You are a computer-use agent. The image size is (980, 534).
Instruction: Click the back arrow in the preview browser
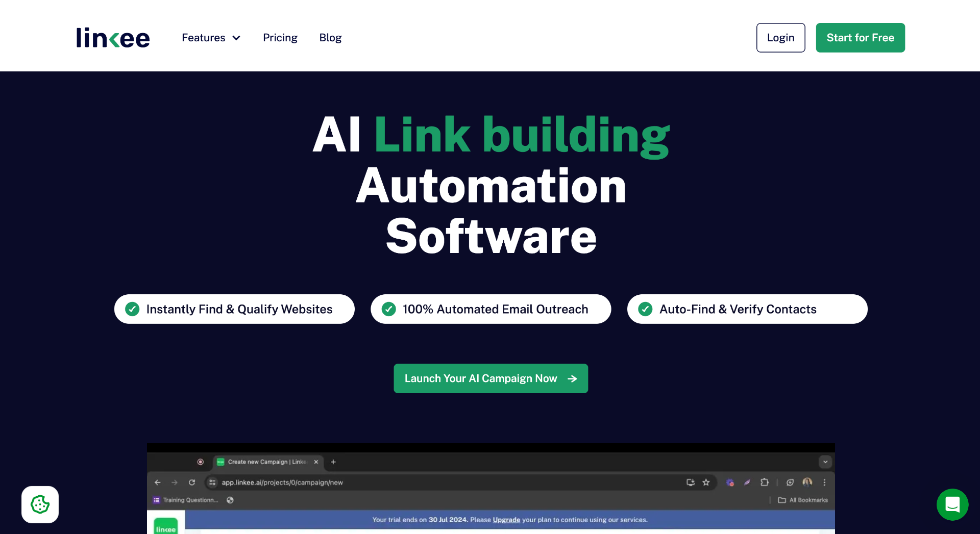pos(158,482)
